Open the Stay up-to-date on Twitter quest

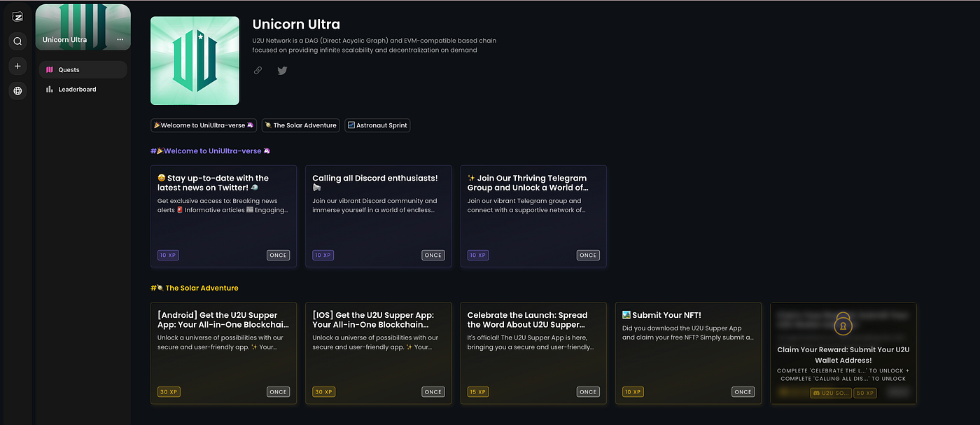click(223, 216)
